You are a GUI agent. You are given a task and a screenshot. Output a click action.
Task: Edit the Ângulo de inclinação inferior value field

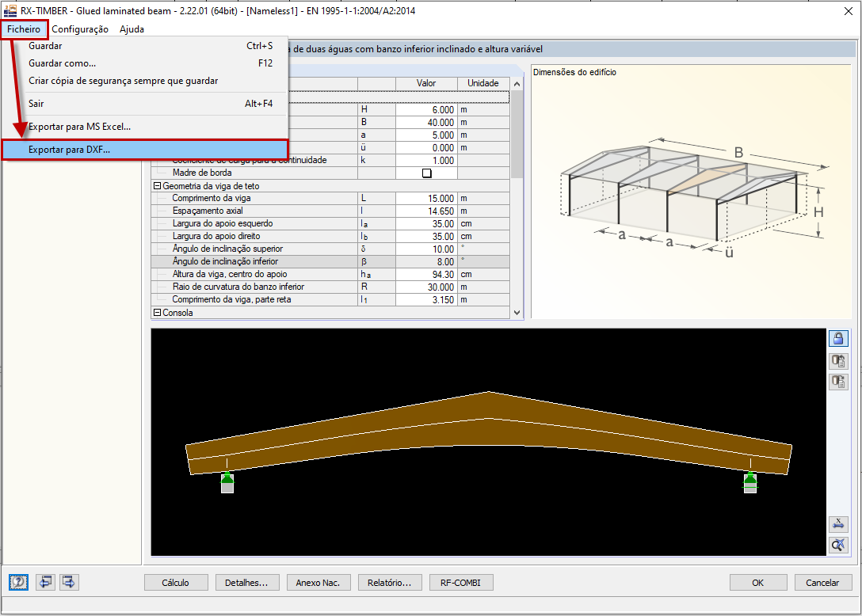pyautogui.click(x=427, y=261)
